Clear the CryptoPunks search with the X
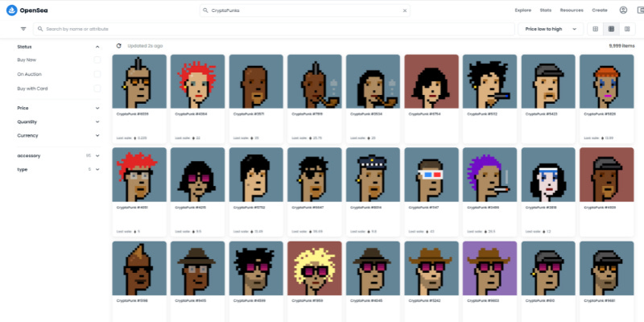Viewport: 644px width, 322px height. pos(405,10)
